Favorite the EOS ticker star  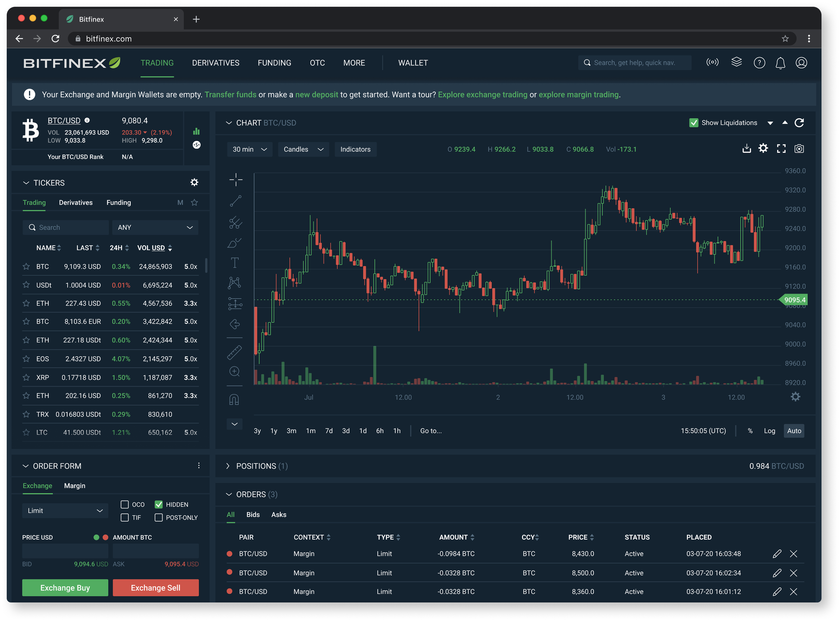point(26,359)
